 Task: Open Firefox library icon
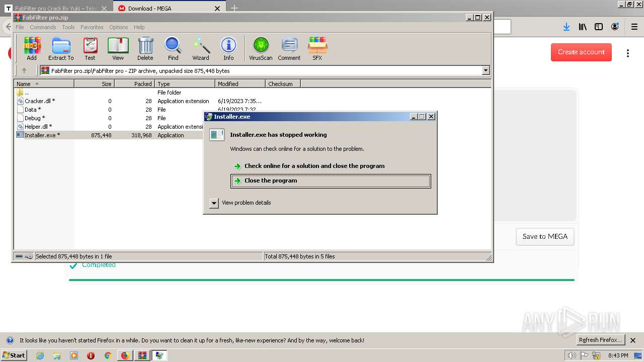coord(583,27)
